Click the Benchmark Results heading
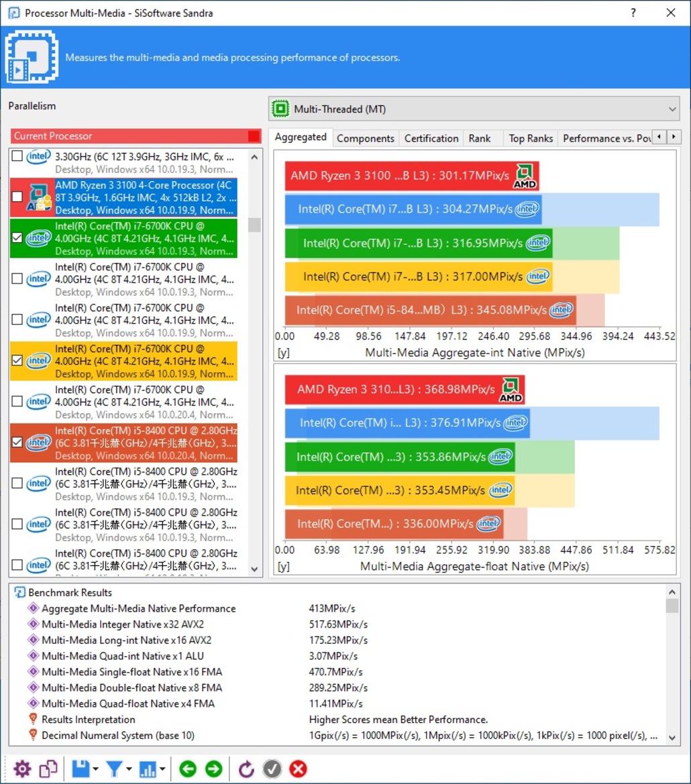Viewport: 691px width, 784px height. click(x=70, y=592)
